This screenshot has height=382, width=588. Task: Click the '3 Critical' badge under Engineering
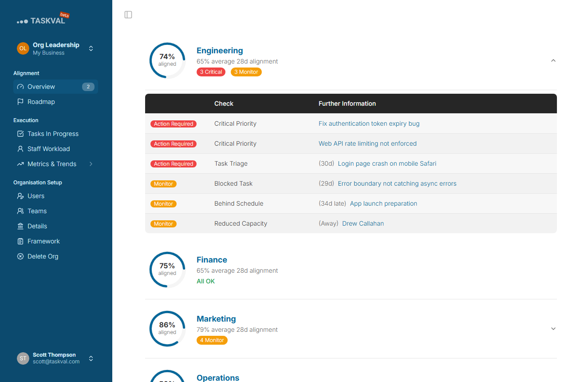(211, 72)
